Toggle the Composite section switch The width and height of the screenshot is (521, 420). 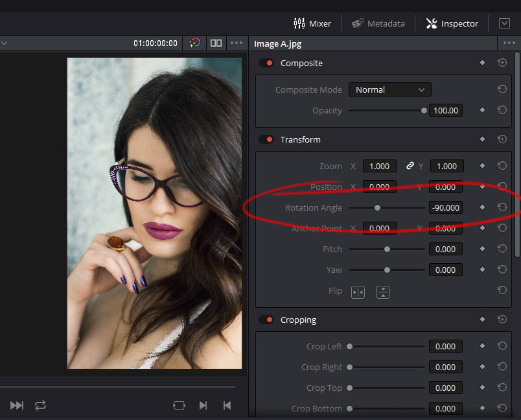point(266,63)
